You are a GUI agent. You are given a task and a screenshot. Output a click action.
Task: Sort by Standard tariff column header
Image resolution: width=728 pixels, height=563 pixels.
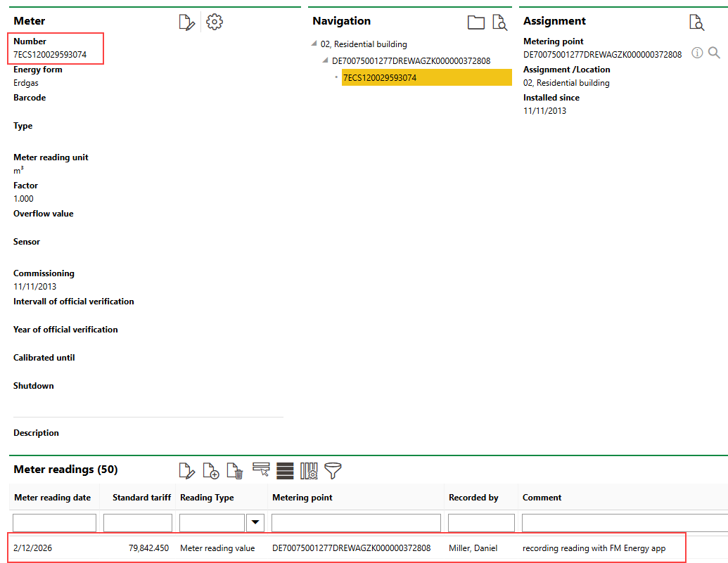tap(141, 498)
